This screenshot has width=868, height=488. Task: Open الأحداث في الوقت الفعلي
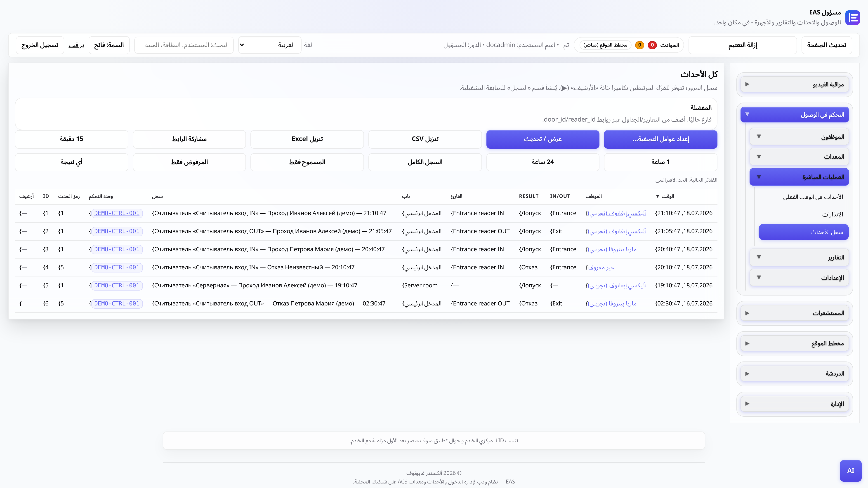click(813, 197)
